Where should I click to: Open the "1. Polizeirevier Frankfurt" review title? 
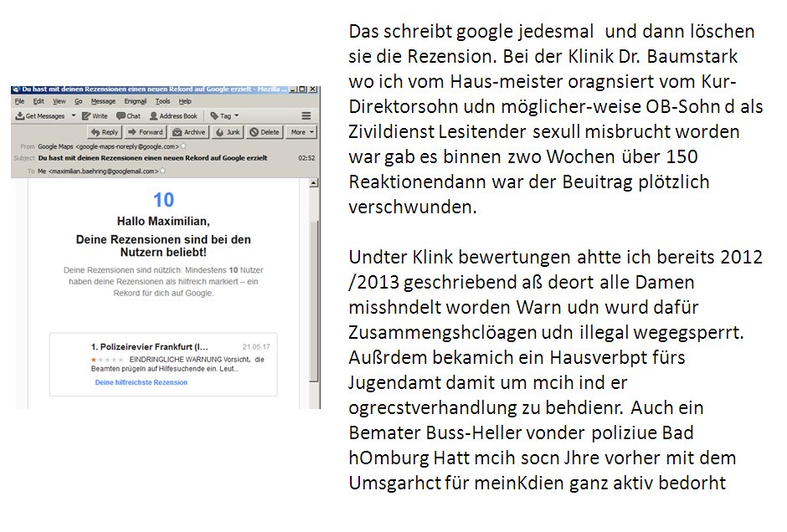click(x=150, y=347)
